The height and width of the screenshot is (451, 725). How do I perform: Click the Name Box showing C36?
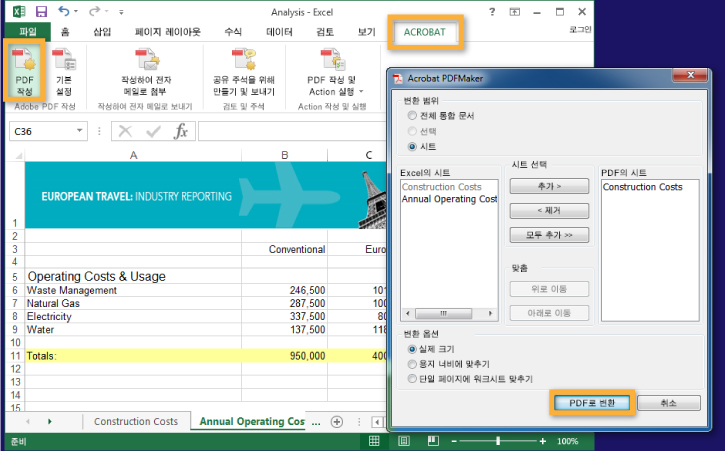(43, 131)
